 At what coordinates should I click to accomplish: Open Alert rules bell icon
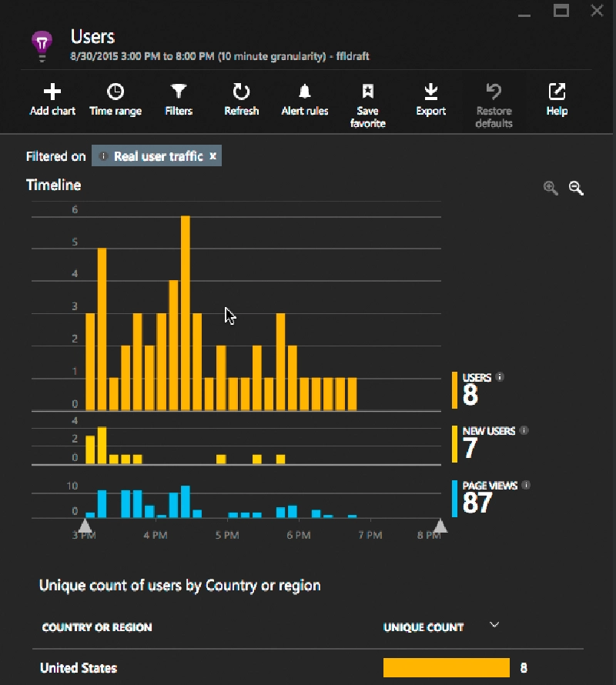coord(305,92)
